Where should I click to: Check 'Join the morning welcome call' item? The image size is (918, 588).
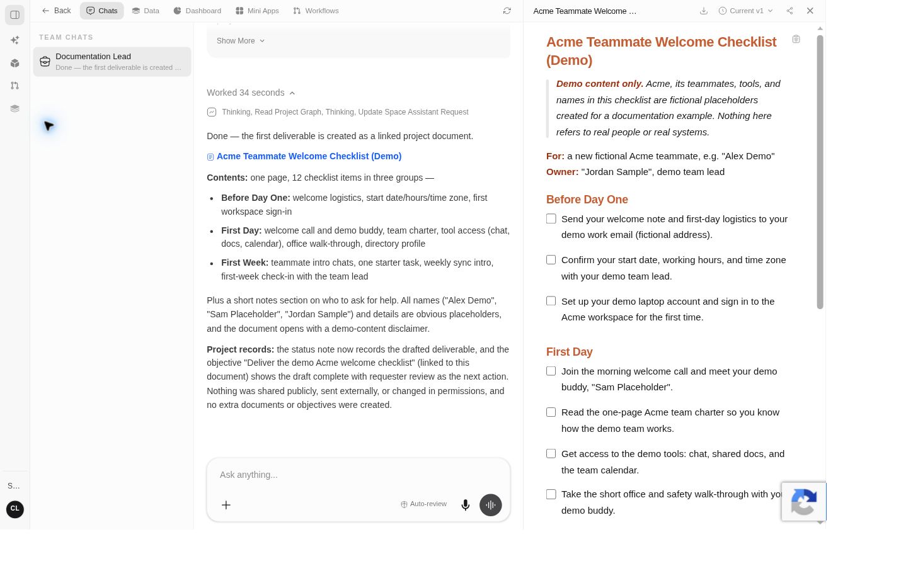(551, 371)
